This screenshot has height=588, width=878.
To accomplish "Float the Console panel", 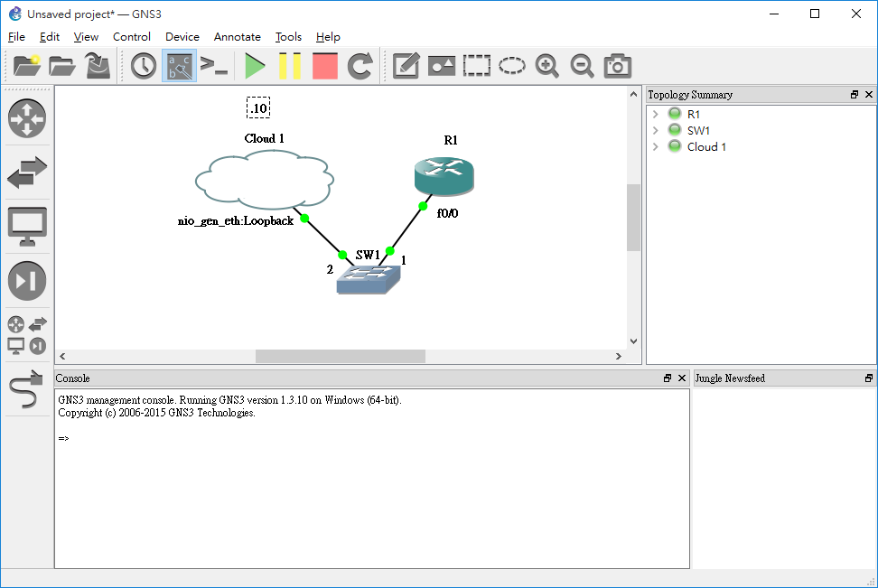I will pos(668,378).
